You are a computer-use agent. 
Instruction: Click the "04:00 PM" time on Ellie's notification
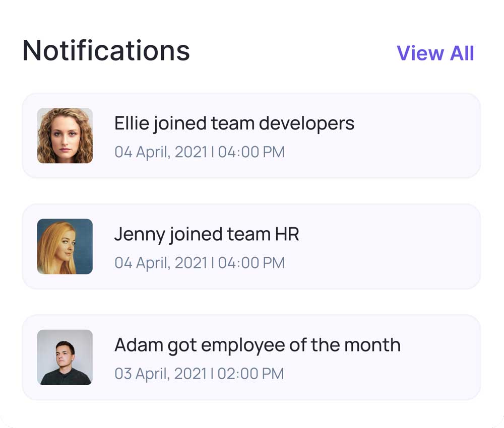pyautogui.click(x=251, y=152)
